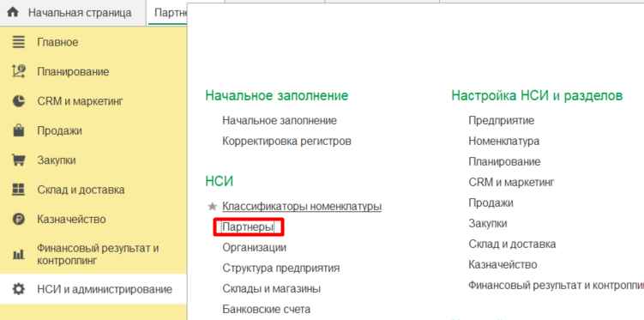The width and height of the screenshot is (644, 320).
Task: Open Планирование link under Настройка НСИ
Action: pyautogui.click(x=504, y=161)
